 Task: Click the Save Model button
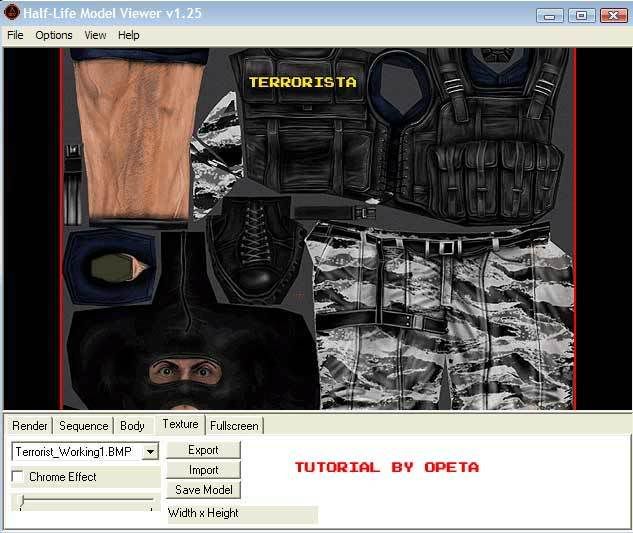click(x=203, y=489)
